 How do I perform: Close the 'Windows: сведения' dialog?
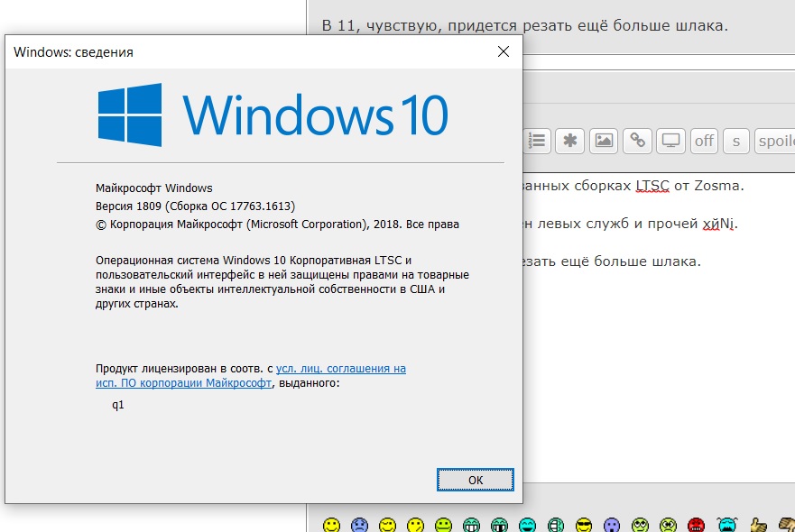coord(504,51)
